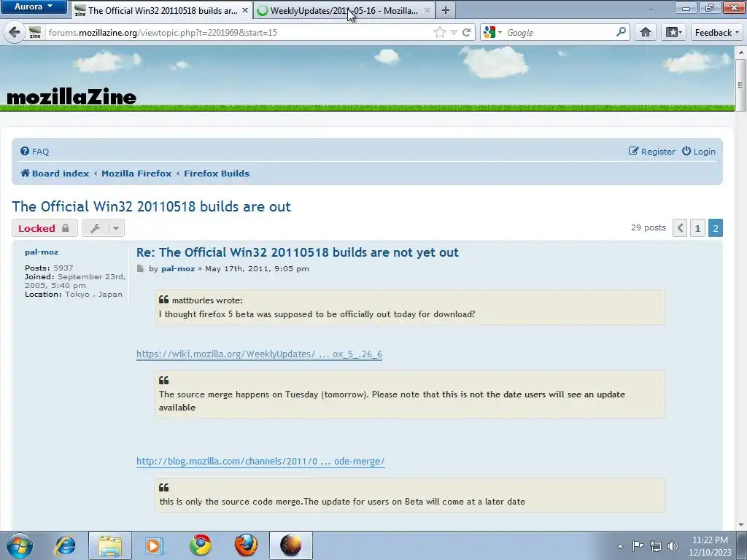The width and height of the screenshot is (747, 560).
Task: Open pal-moz link in post byline
Action: pyautogui.click(x=178, y=268)
